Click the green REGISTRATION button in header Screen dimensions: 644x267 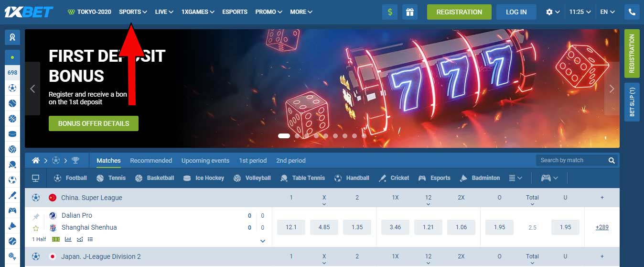(459, 12)
